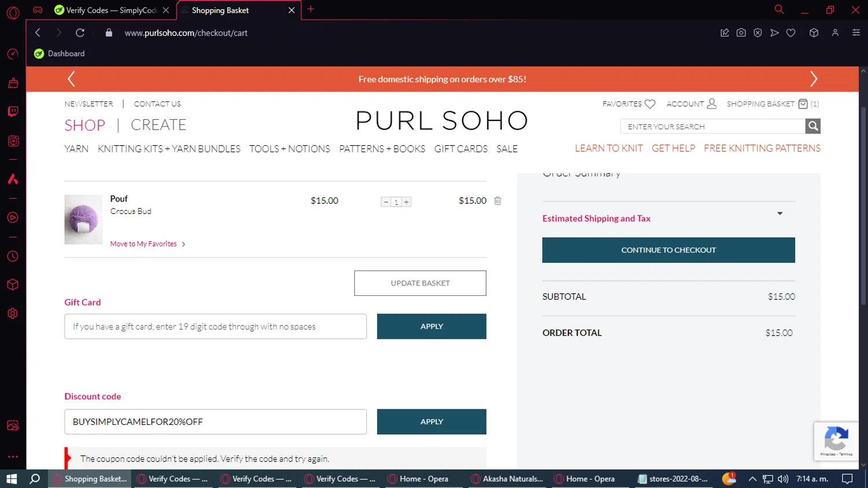Open Aria AI sidebar icon

tap(13, 179)
